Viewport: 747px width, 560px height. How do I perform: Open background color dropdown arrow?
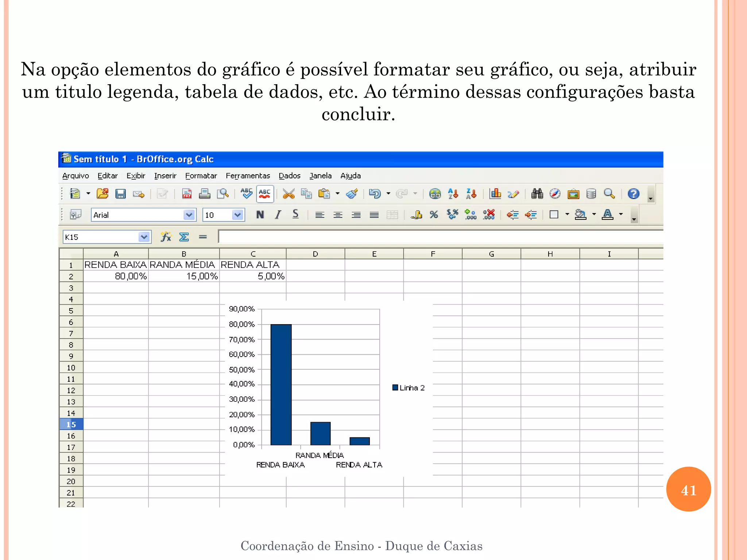(x=594, y=214)
